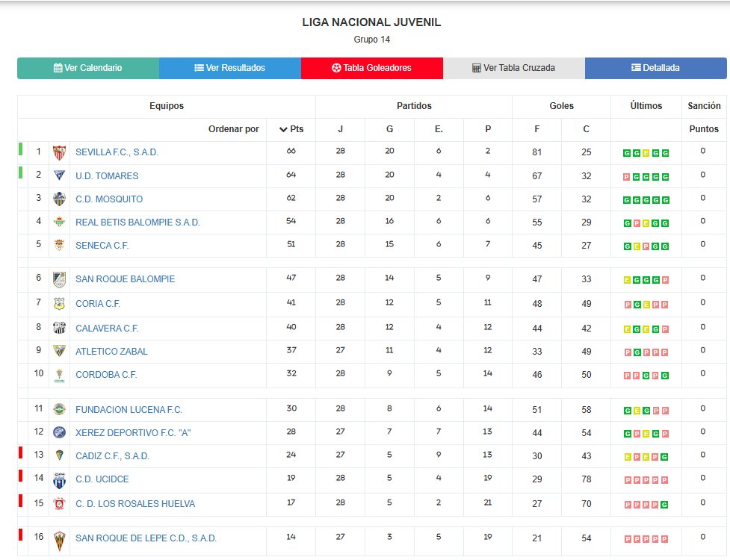Screen dimensions: 730x560
Task: Open SAN ROQUE BALOMPIE team link
Action: point(126,279)
